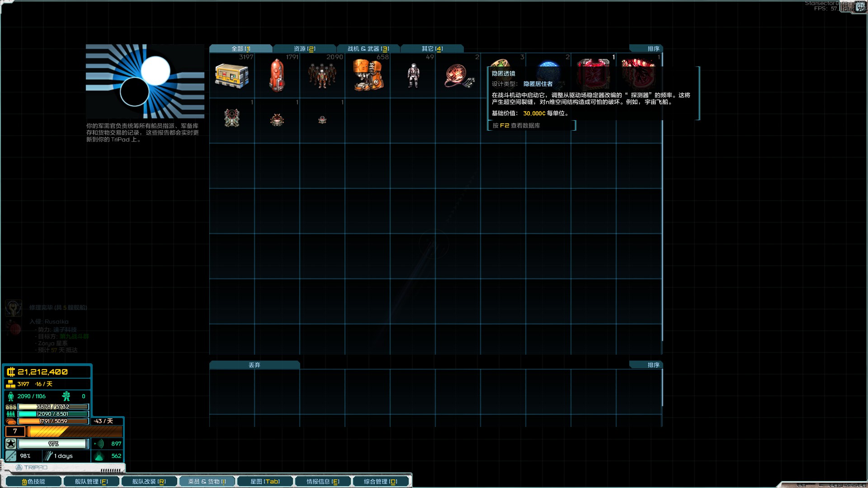The height and width of the screenshot is (488, 868).
Task: Switch to the 资源 [2] resources tab
Action: (x=304, y=48)
